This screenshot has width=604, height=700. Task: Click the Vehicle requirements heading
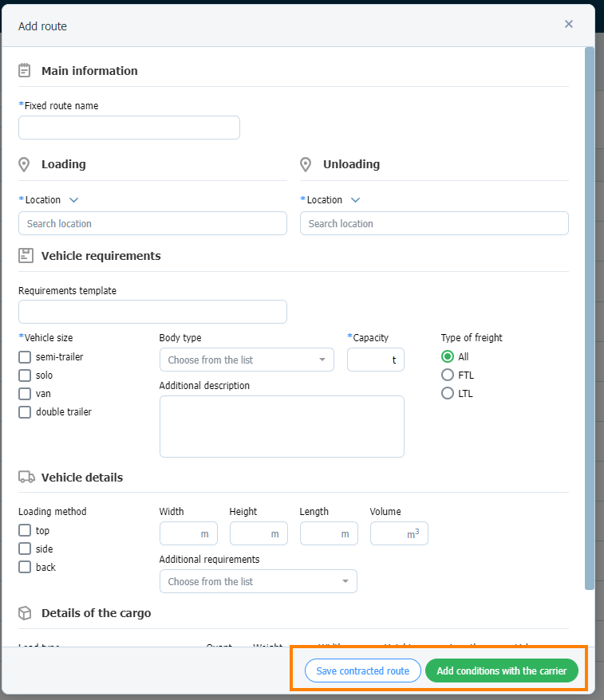point(101,256)
